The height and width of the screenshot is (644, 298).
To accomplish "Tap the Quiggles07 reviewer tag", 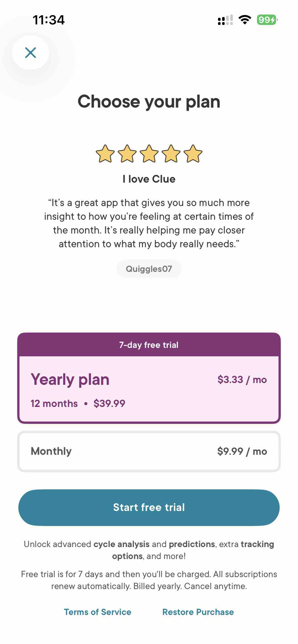I will 149,269.
